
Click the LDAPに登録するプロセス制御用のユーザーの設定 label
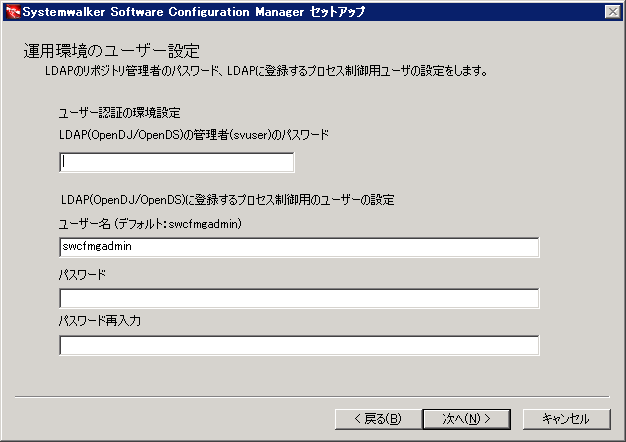[x=228, y=200]
